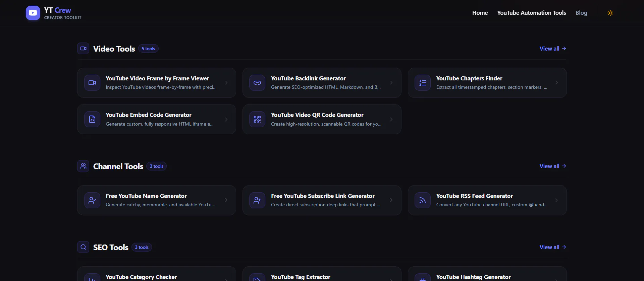The height and width of the screenshot is (281, 644).
Task: Click chevron on Subscribe Link Generator card
Action: pyautogui.click(x=391, y=200)
